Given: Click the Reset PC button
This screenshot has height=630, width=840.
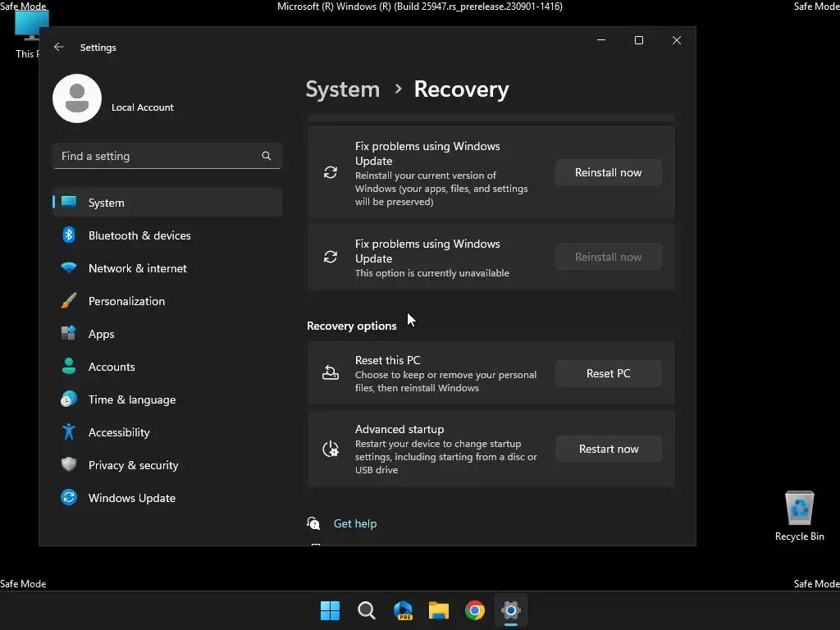Looking at the screenshot, I should click(x=608, y=373).
